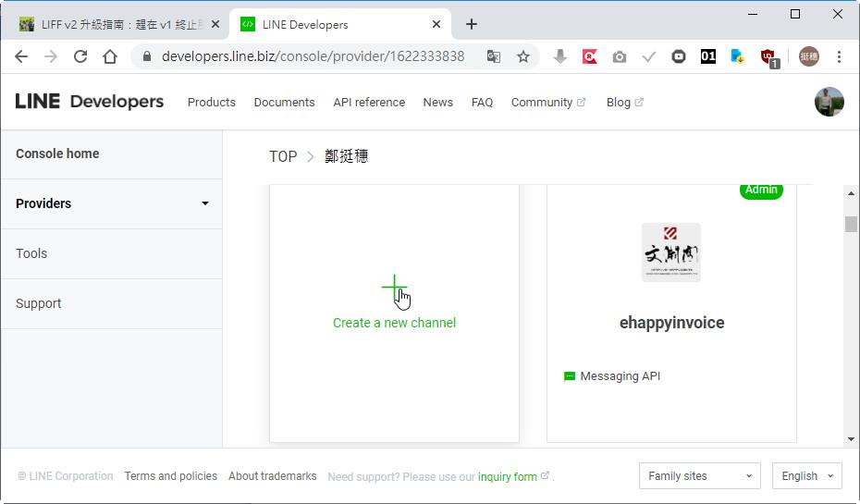
Task: Close the LIFF v2 tab
Action: pos(215,24)
